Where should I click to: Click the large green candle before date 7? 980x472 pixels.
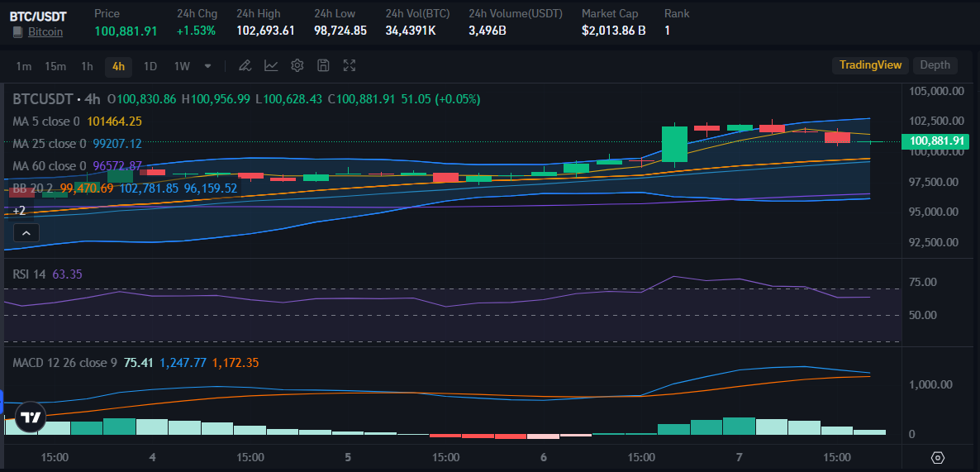point(674,144)
